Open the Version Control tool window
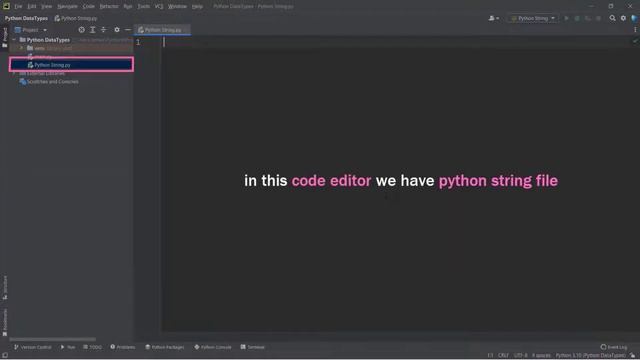Screen dimensions: 640x360 33,347
